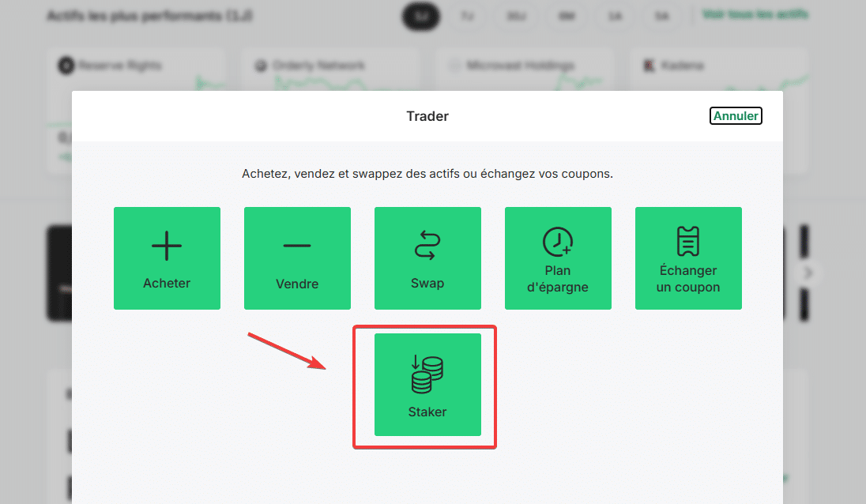Toggle the 30J period filter
Screen dimensions: 866x504
[x=516, y=17]
